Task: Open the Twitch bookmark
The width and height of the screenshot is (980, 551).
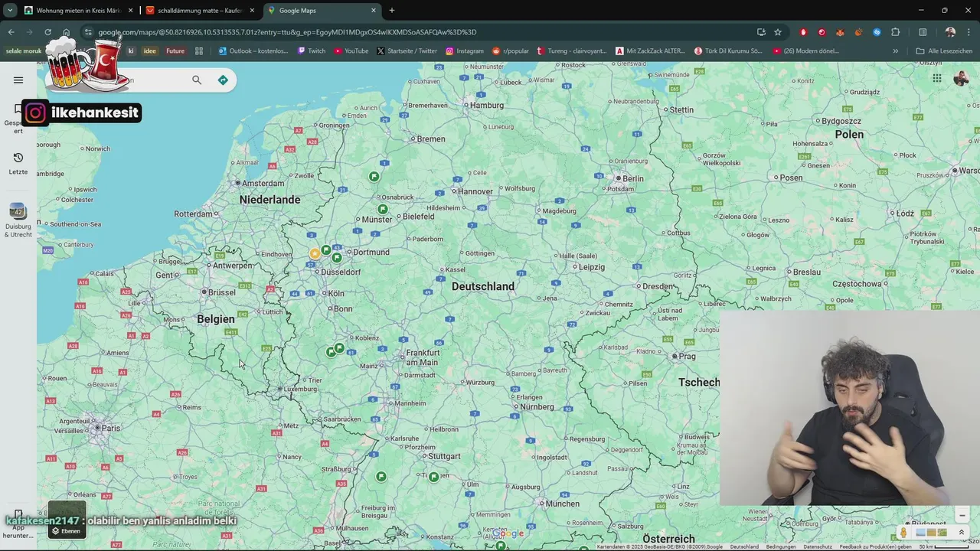Action: (x=311, y=51)
